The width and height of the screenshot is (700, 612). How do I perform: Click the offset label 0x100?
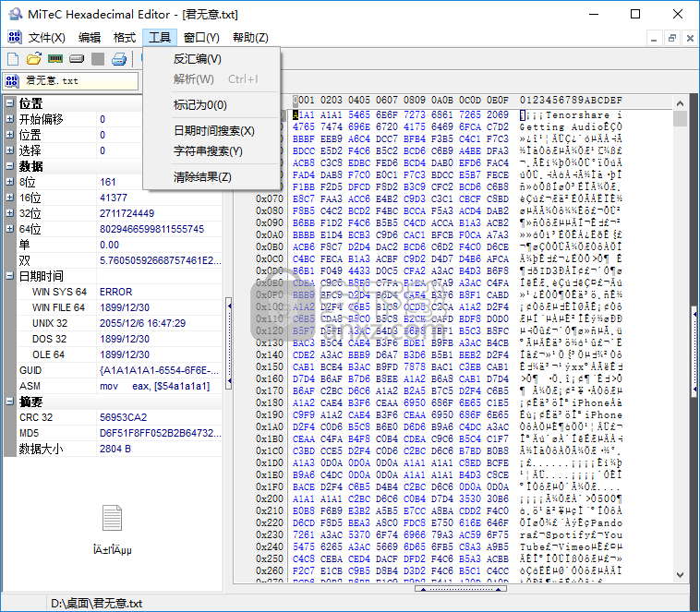(x=270, y=306)
